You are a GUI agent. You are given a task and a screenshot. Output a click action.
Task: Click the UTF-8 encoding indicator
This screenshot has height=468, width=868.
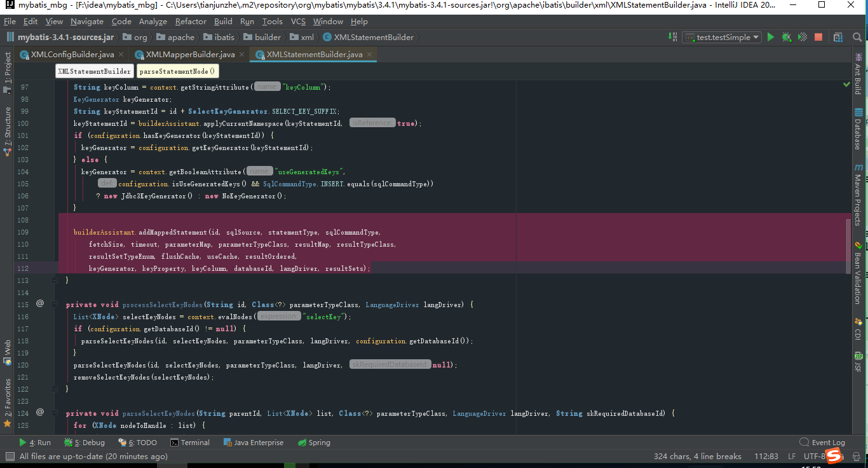click(x=814, y=456)
